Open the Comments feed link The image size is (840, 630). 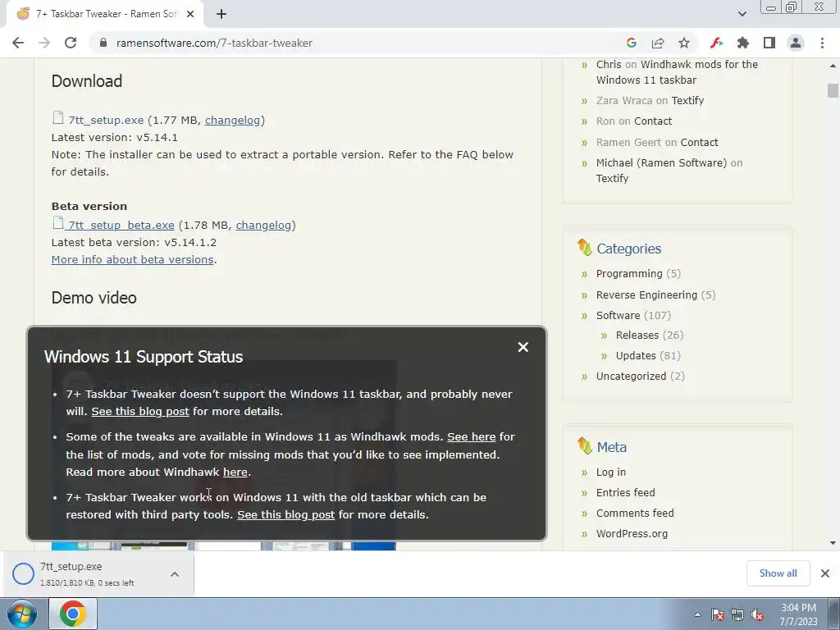coord(635,514)
